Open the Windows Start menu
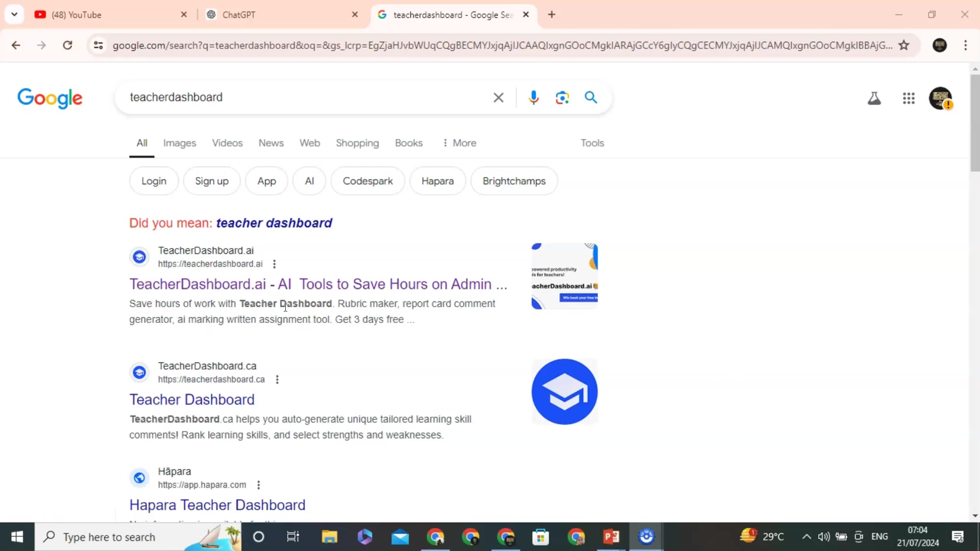The height and width of the screenshot is (551, 980). tap(17, 537)
